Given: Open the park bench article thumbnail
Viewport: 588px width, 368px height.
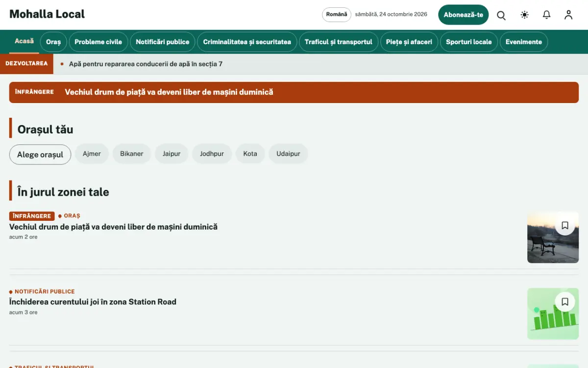Looking at the screenshot, I should click(x=553, y=237).
